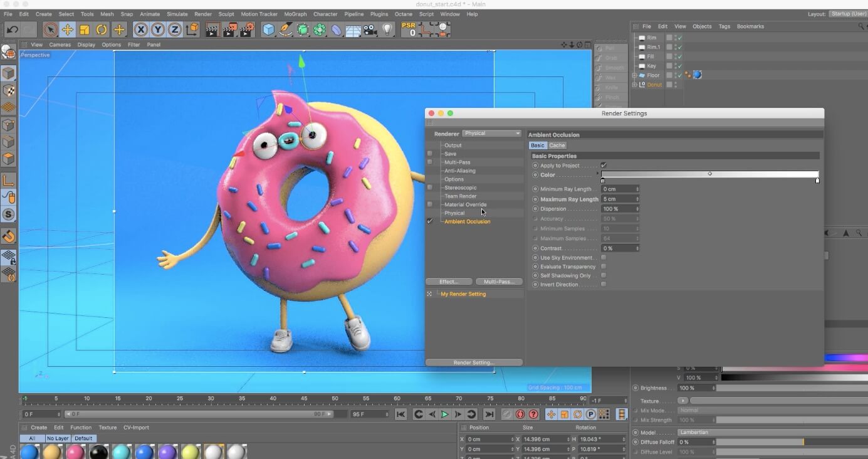Enable the Material Override checkbox
The width and height of the screenshot is (868, 459).
(x=430, y=204)
